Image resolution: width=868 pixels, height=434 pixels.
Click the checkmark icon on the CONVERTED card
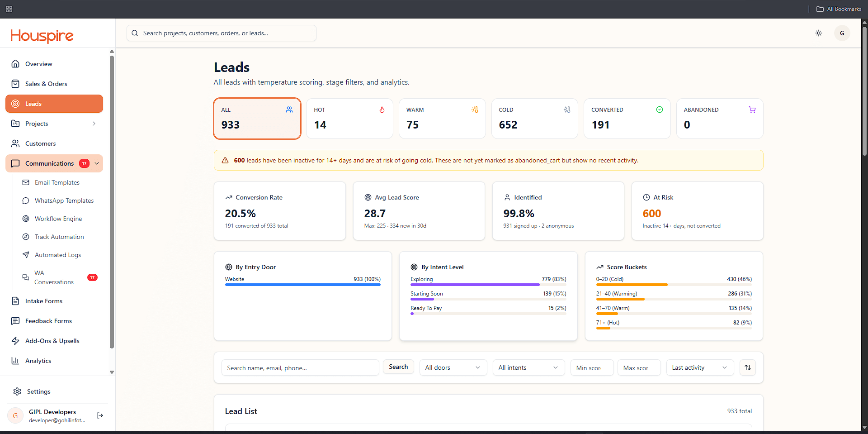point(660,110)
